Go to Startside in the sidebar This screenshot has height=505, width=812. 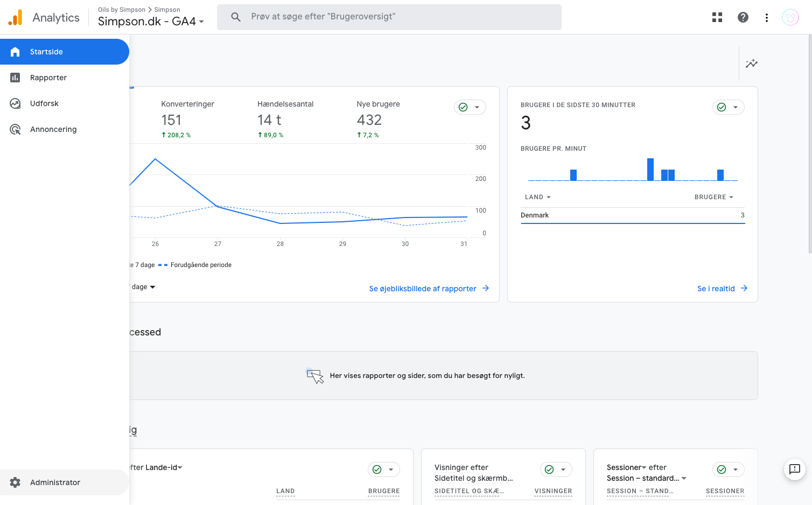coord(65,52)
